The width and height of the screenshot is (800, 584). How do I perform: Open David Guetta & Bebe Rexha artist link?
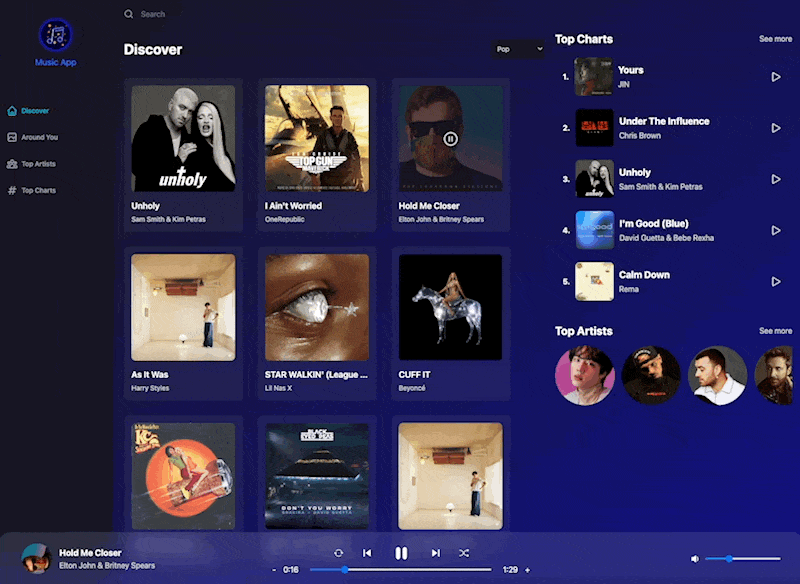666,238
